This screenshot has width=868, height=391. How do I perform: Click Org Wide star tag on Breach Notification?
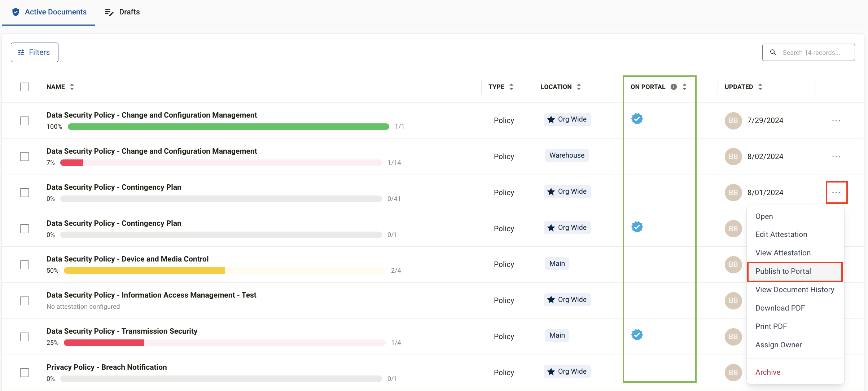pos(567,371)
